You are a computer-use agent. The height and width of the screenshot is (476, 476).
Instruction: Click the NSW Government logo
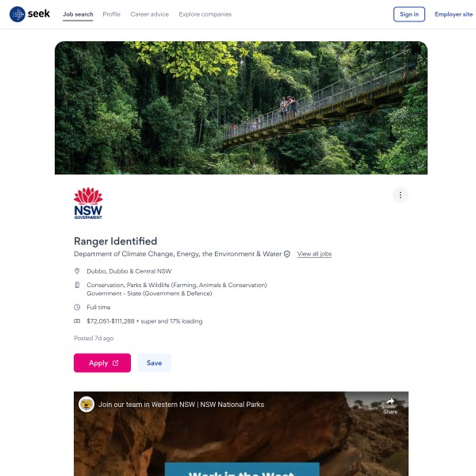coord(88,203)
